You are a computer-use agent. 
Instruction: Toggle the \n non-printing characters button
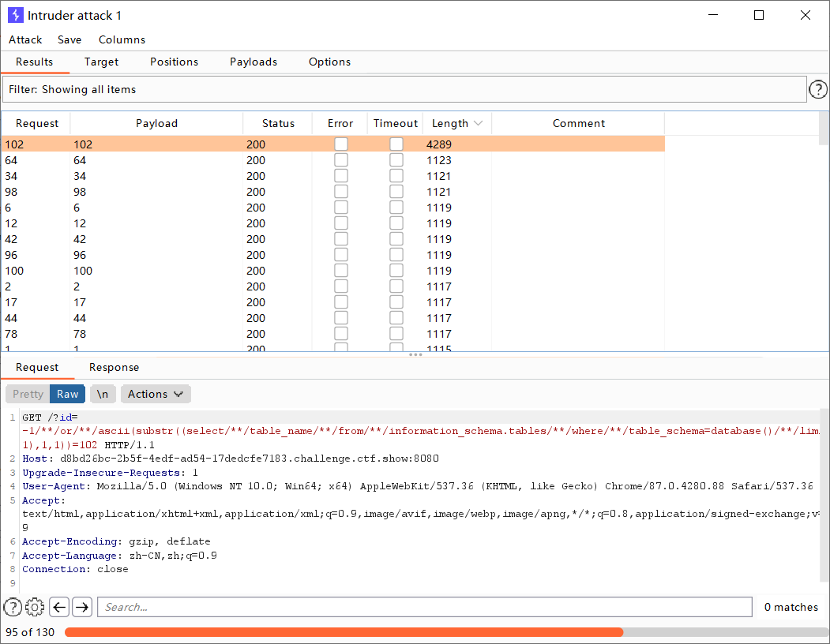[103, 395]
